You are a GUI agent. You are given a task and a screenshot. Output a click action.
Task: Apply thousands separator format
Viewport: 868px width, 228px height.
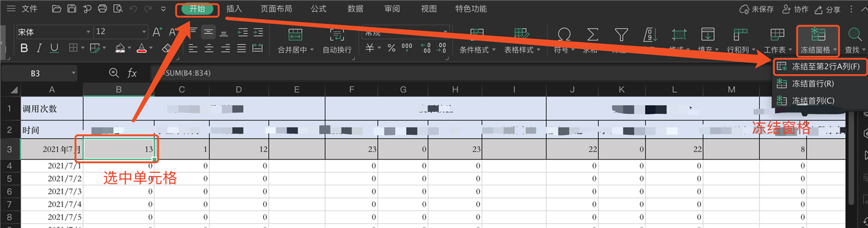coord(407,48)
